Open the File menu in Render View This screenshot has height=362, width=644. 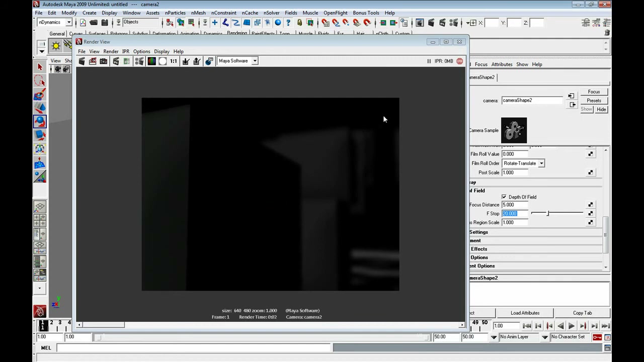point(82,51)
